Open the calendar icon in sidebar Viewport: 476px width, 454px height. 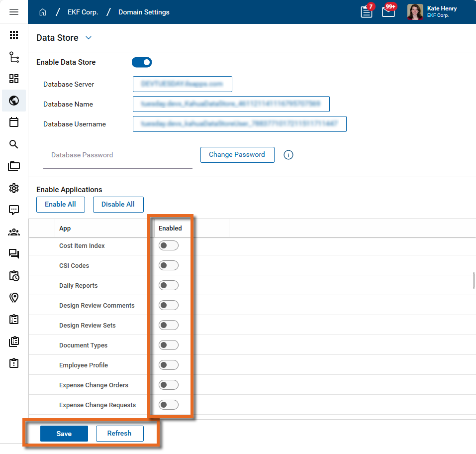click(x=14, y=122)
